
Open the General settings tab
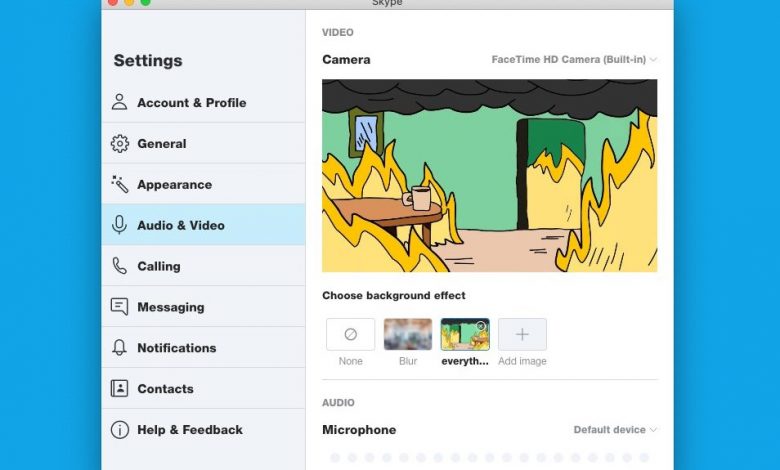coord(162,144)
